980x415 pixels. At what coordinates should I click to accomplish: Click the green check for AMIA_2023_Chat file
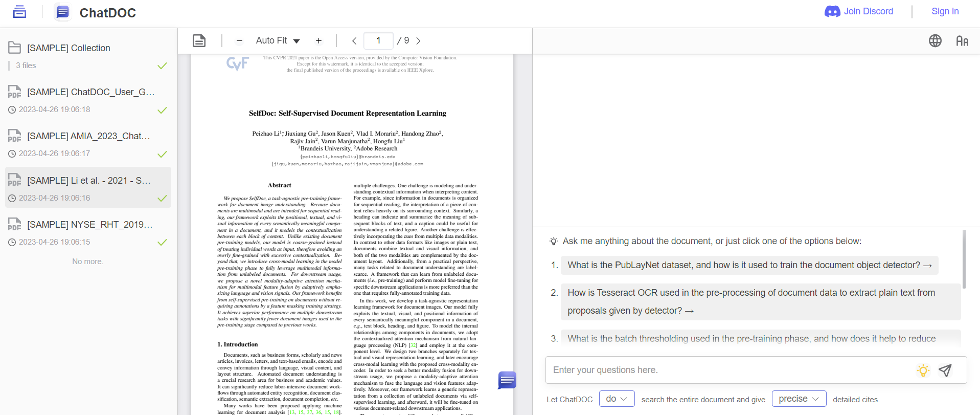point(162,155)
